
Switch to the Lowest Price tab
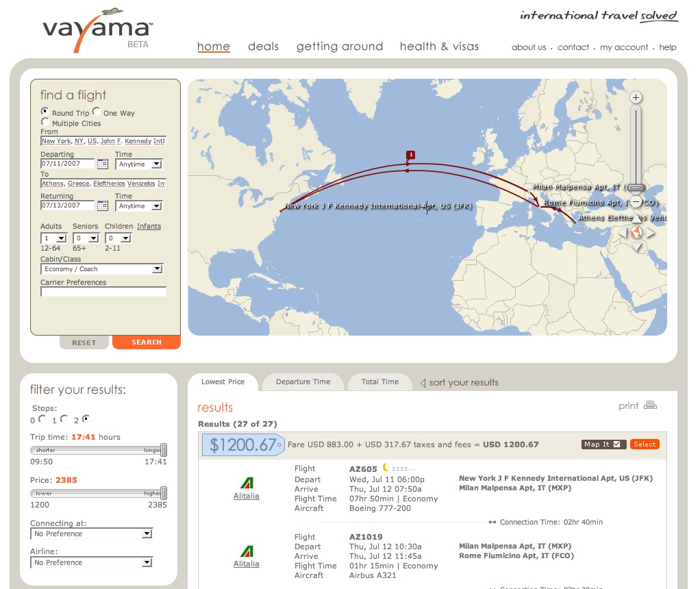point(223,381)
